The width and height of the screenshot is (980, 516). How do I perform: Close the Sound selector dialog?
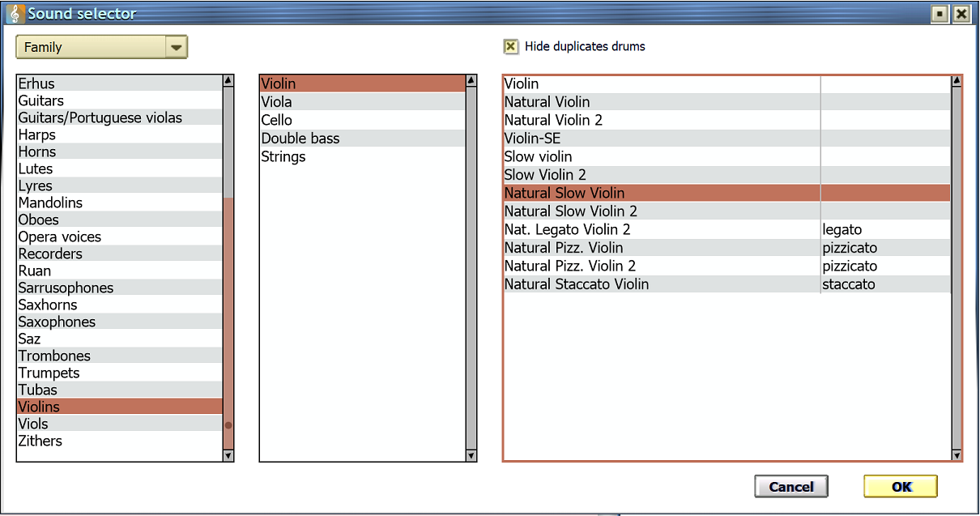pyautogui.click(x=961, y=14)
